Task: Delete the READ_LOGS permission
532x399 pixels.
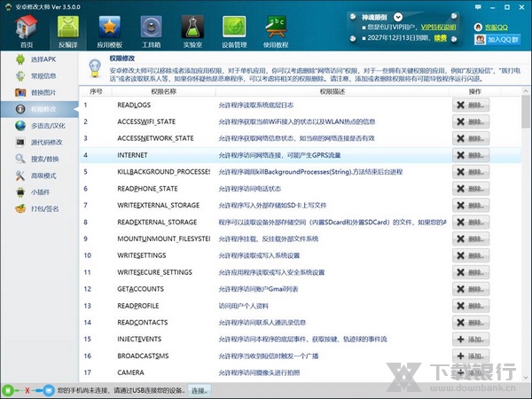Action: point(471,106)
